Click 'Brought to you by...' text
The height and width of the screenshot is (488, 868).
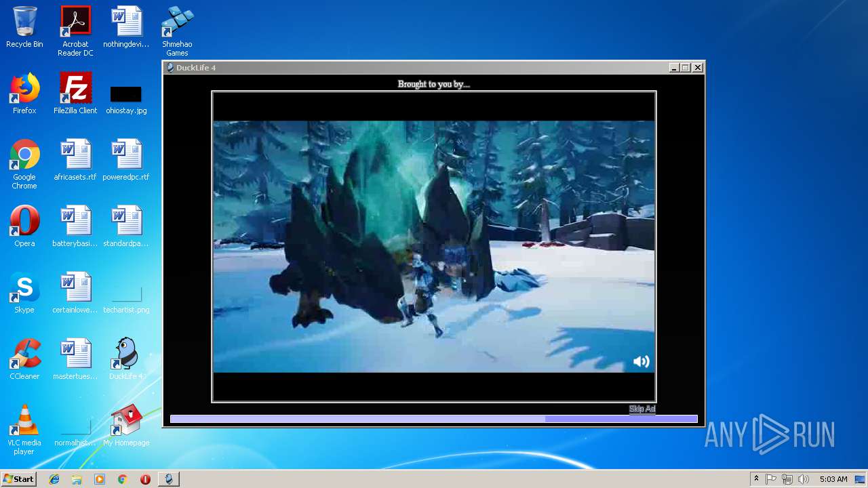pyautogui.click(x=434, y=84)
